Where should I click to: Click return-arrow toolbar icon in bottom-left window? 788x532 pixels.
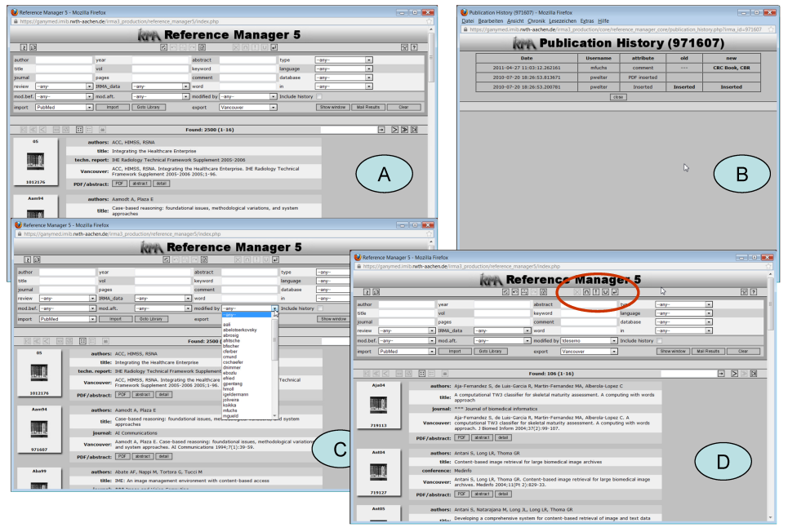[x=276, y=259]
